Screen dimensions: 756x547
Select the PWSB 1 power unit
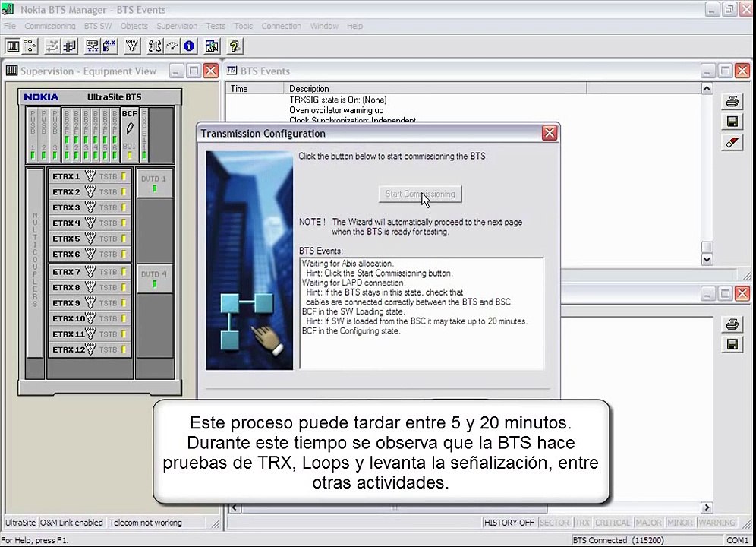[x=33, y=134]
